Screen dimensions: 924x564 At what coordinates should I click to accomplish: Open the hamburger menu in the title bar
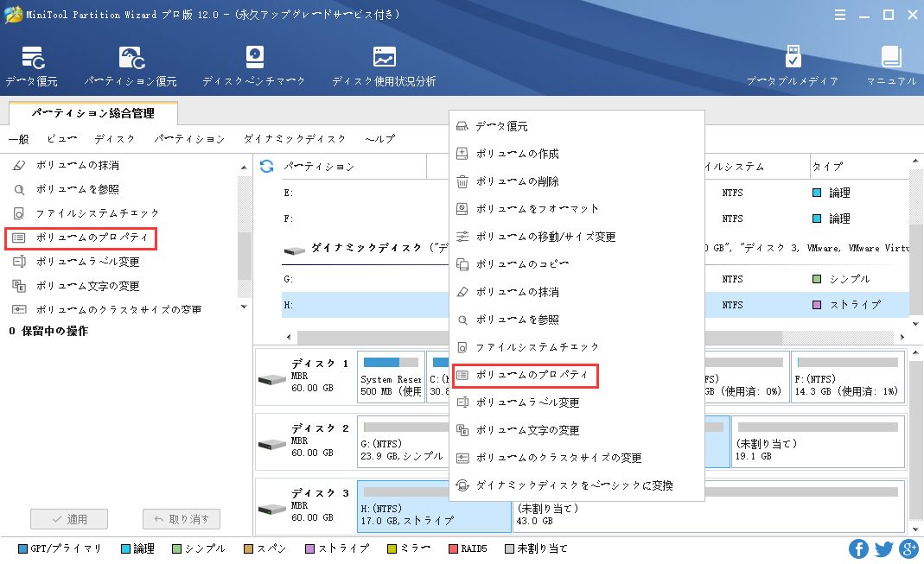[x=840, y=15]
